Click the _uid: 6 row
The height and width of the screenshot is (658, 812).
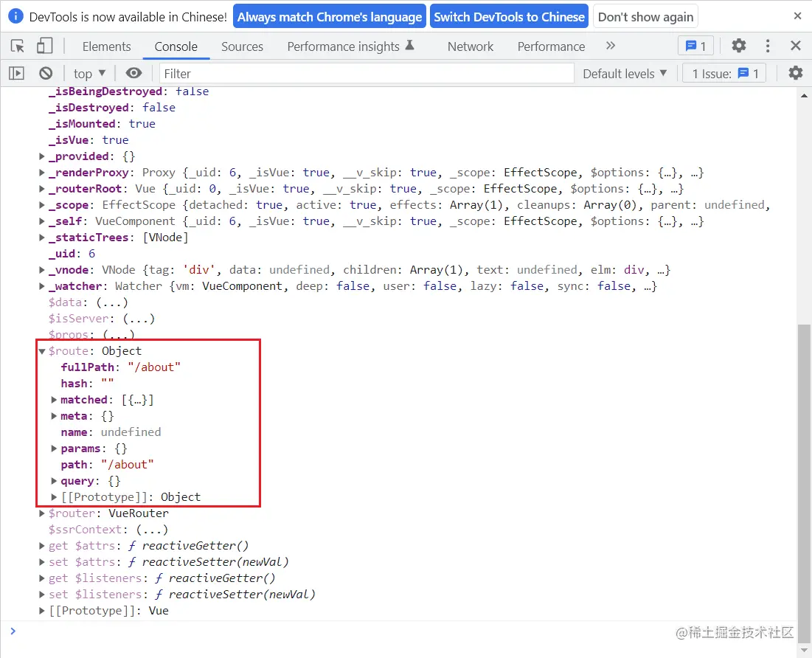tap(72, 253)
